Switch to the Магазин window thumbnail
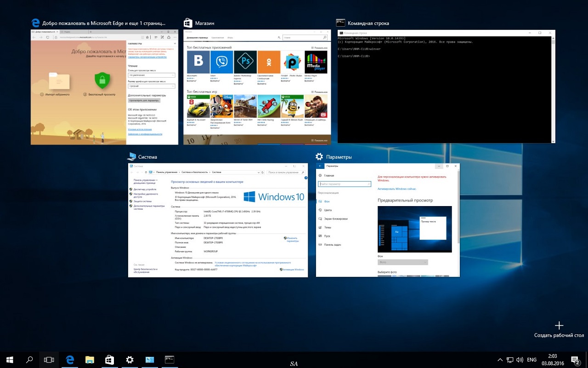588x368 pixels. 257,87
